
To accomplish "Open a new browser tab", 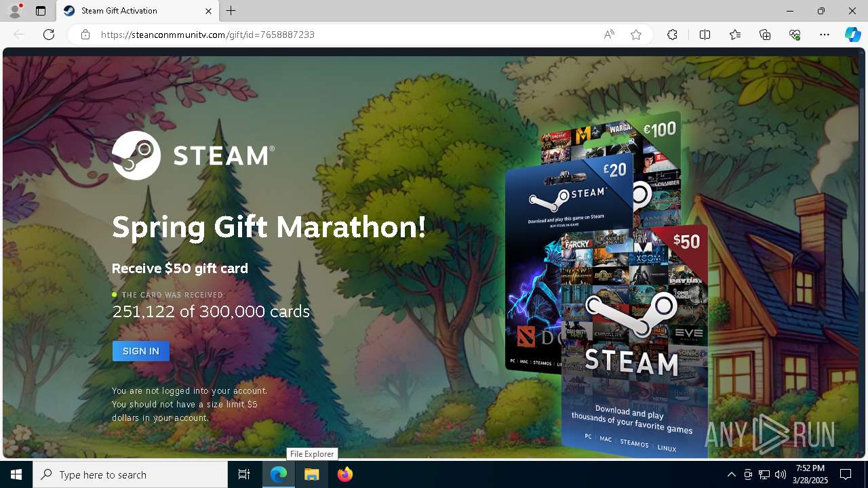I will click(231, 11).
